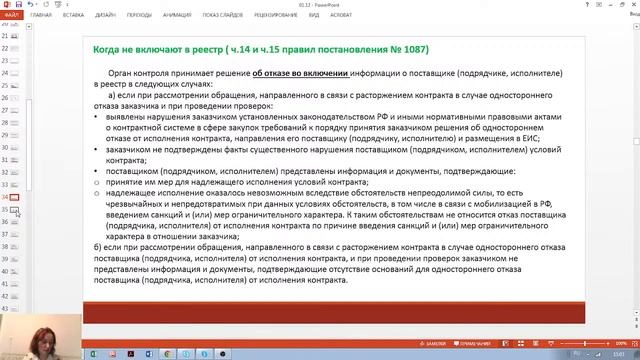Select slide 27 thumbnail
The height and width of the screenshot is (360, 640).
14,111
